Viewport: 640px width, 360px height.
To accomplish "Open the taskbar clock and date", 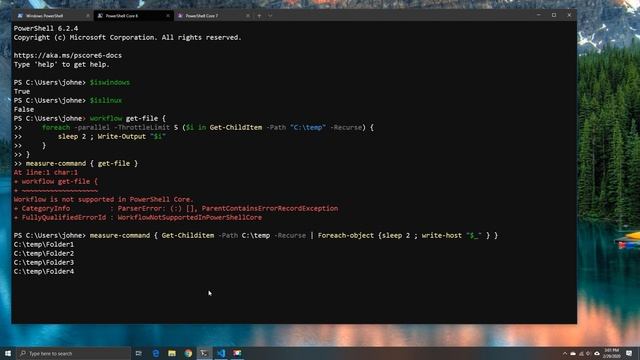I will (611, 353).
